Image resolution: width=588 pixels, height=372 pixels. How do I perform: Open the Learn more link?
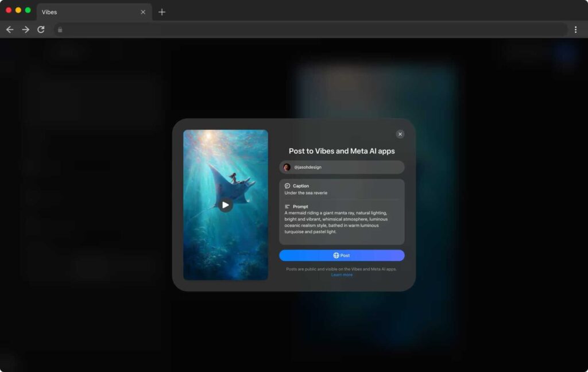342,274
